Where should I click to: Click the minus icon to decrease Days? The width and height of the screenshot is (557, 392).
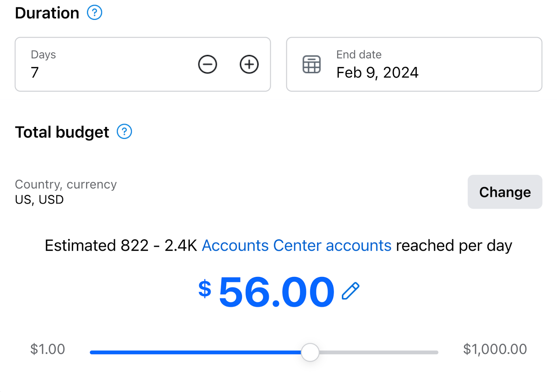(207, 64)
